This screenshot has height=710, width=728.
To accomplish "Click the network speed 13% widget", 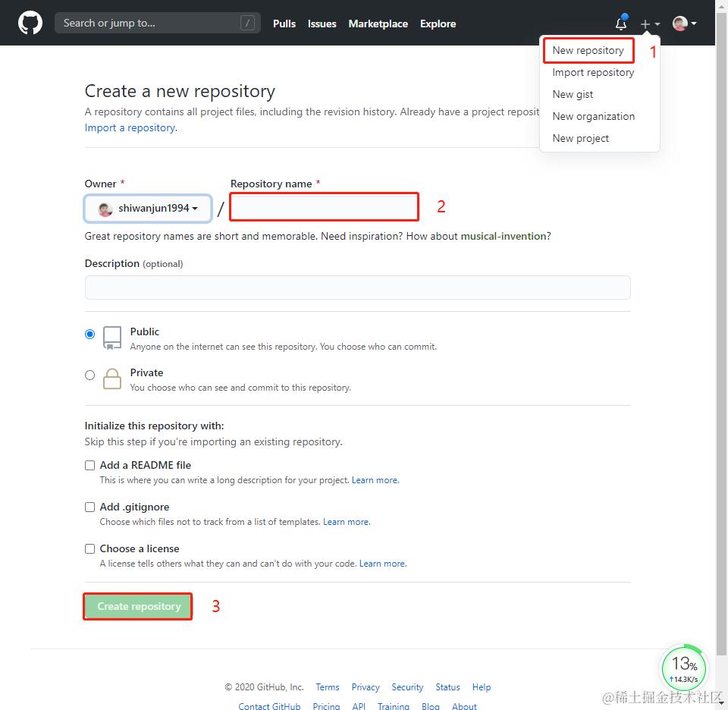I will pyautogui.click(x=684, y=668).
